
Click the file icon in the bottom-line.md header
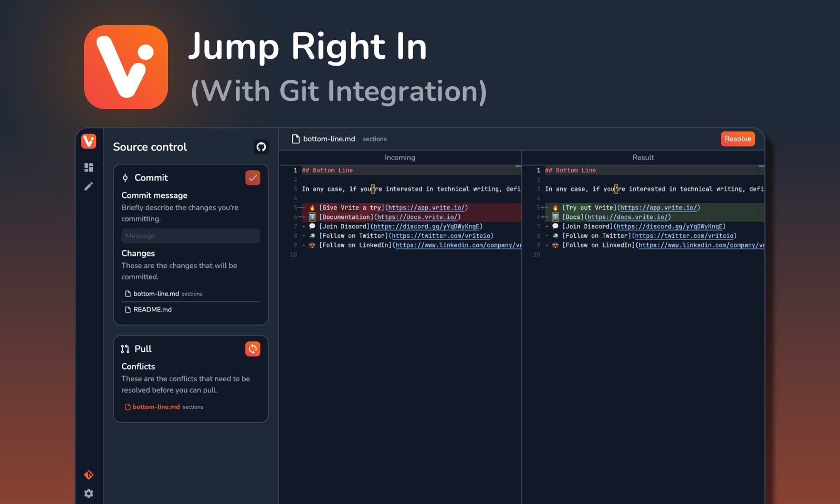click(x=296, y=139)
